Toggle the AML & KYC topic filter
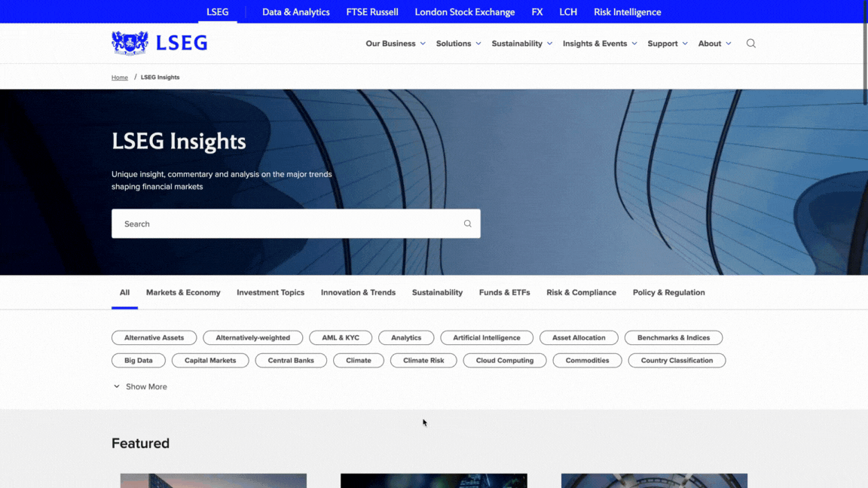 (x=341, y=337)
